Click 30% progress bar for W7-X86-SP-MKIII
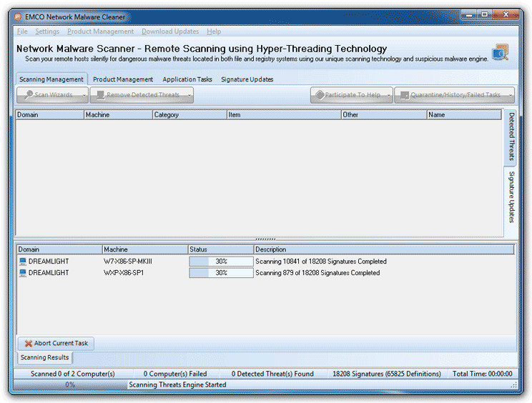The width and height of the screenshot is (532, 403). pyautogui.click(x=221, y=262)
